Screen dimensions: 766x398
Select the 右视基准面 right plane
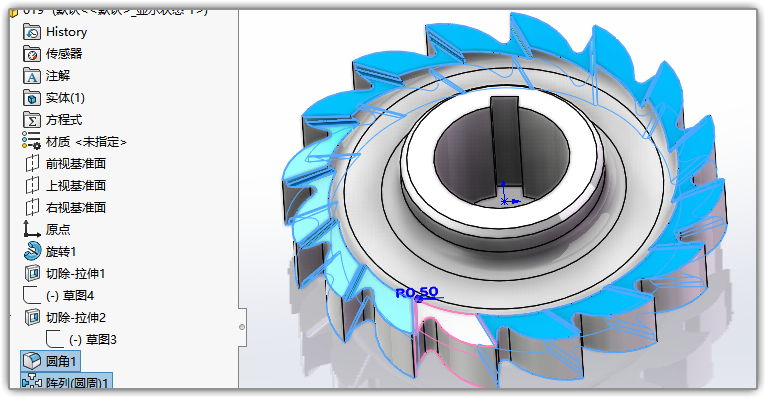[x=76, y=208]
